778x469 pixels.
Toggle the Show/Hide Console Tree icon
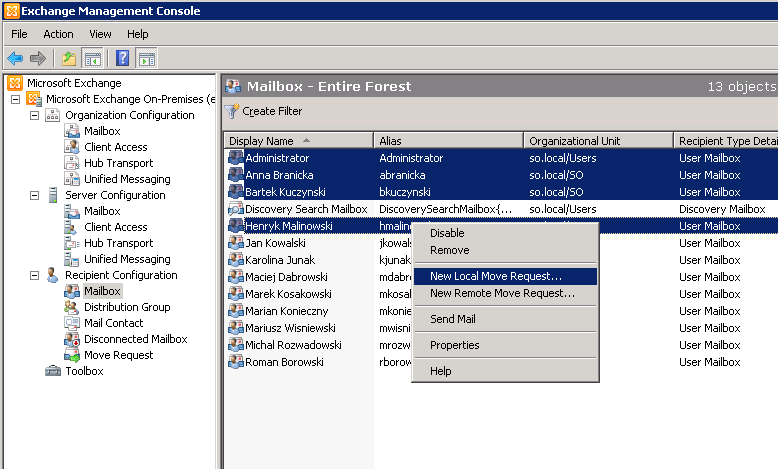tap(93, 59)
